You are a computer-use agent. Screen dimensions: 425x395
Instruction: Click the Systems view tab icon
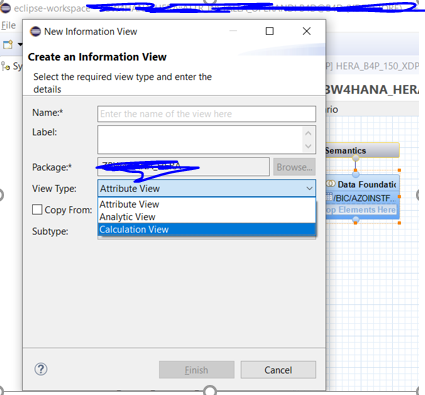pyautogui.click(x=6, y=66)
